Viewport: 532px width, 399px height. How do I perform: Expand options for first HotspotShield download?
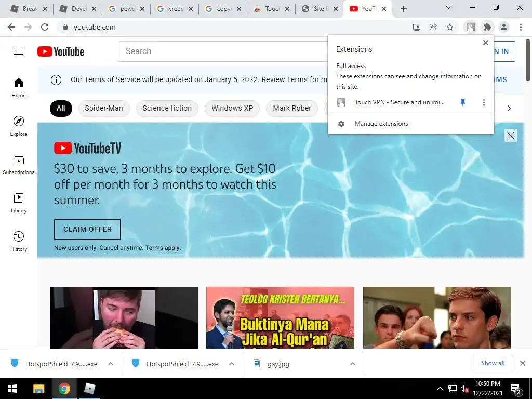pyautogui.click(x=111, y=364)
